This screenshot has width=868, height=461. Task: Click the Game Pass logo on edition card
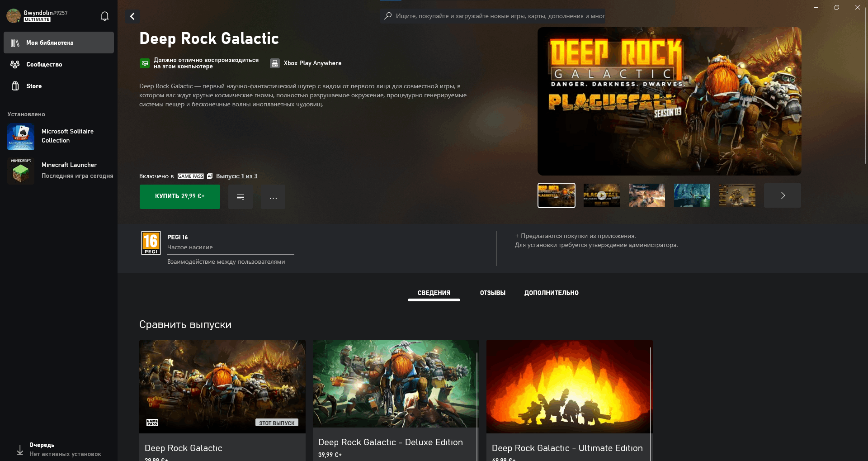(152, 423)
